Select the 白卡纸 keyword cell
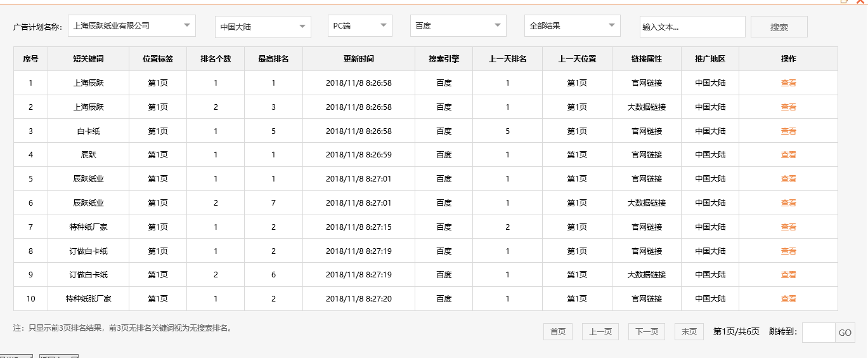 point(88,131)
